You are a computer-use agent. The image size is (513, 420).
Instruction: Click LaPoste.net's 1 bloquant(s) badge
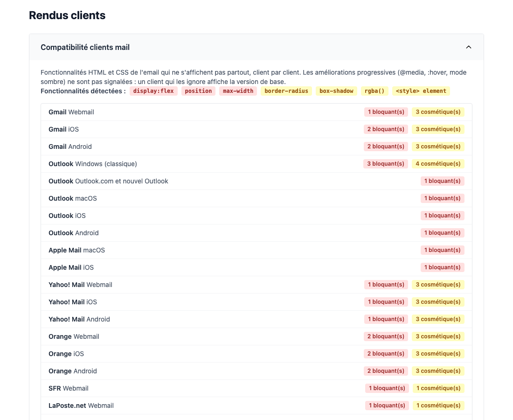[x=387, y=406]
